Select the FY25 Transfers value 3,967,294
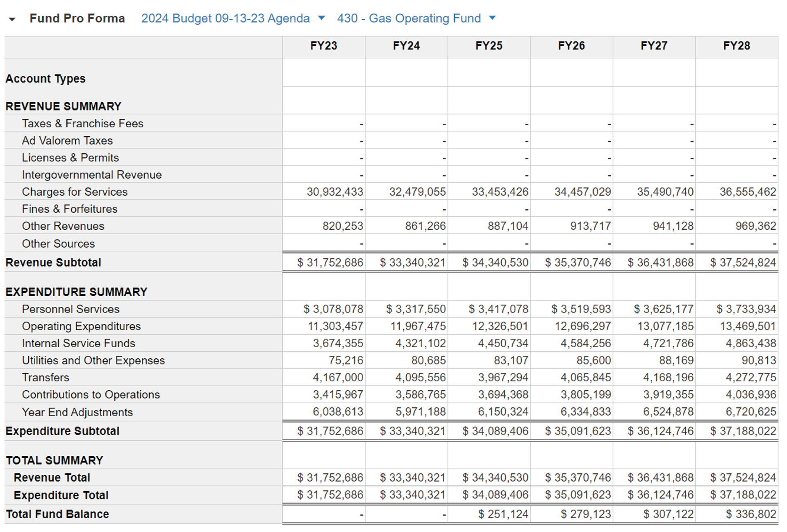787x532 pixels. [503, 378]
